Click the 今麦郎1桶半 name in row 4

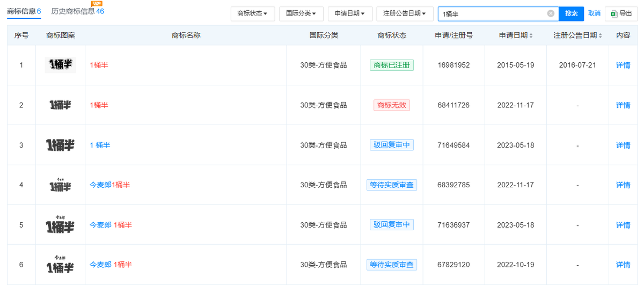tap(109, 185)
